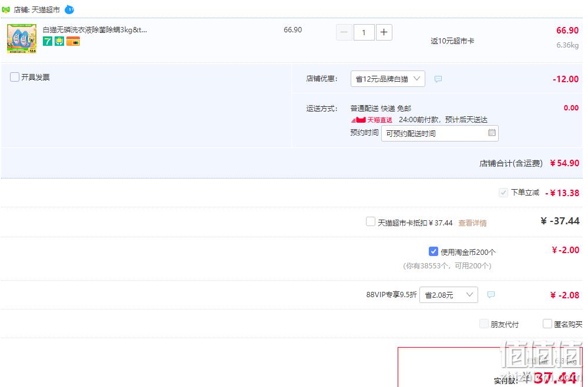This screenshot has width=588, height=387.
Task: Click the 天猫直送 delivery logo
Action: tap(372, 120)
